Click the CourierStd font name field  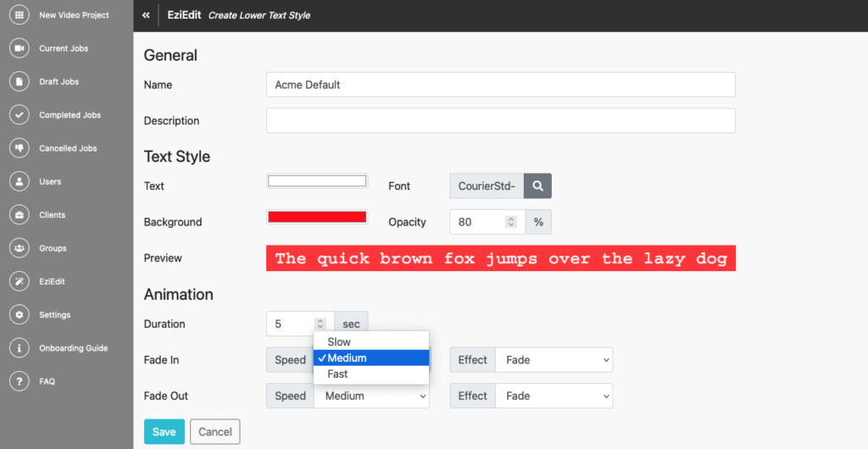[x=487, y=186]
